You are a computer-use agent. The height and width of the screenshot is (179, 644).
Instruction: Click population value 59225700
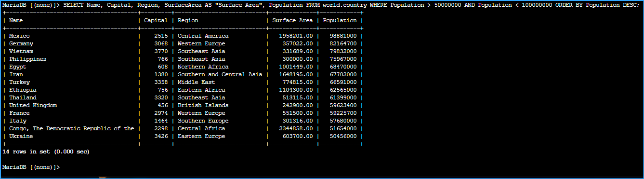tap(343, 113)
